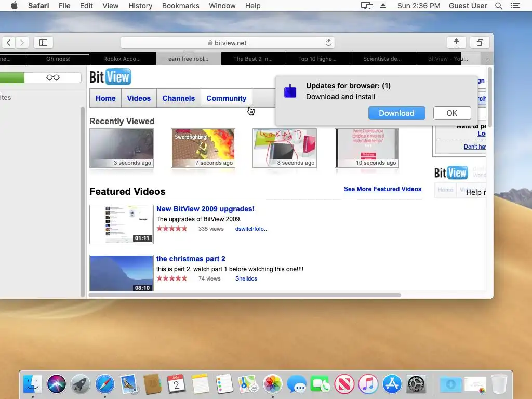The image size is (532, 399).
Task: Open iTunes in the Dock
Action: tap(368, 384)
